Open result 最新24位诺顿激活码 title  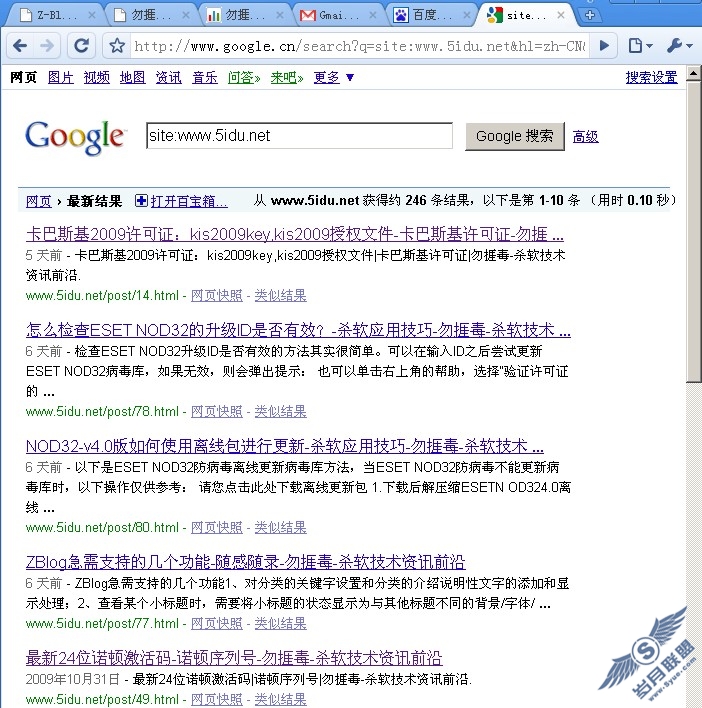(234, 658)
